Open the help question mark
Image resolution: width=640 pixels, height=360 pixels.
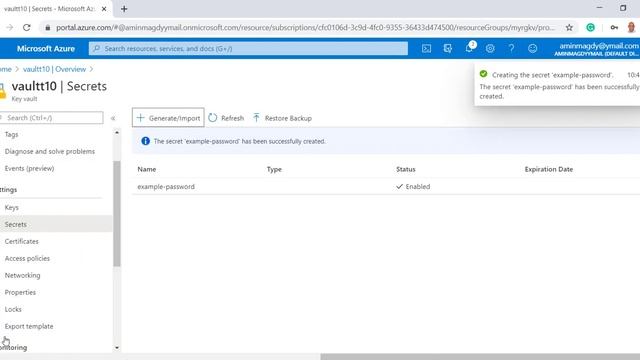[x=511, y=49]
